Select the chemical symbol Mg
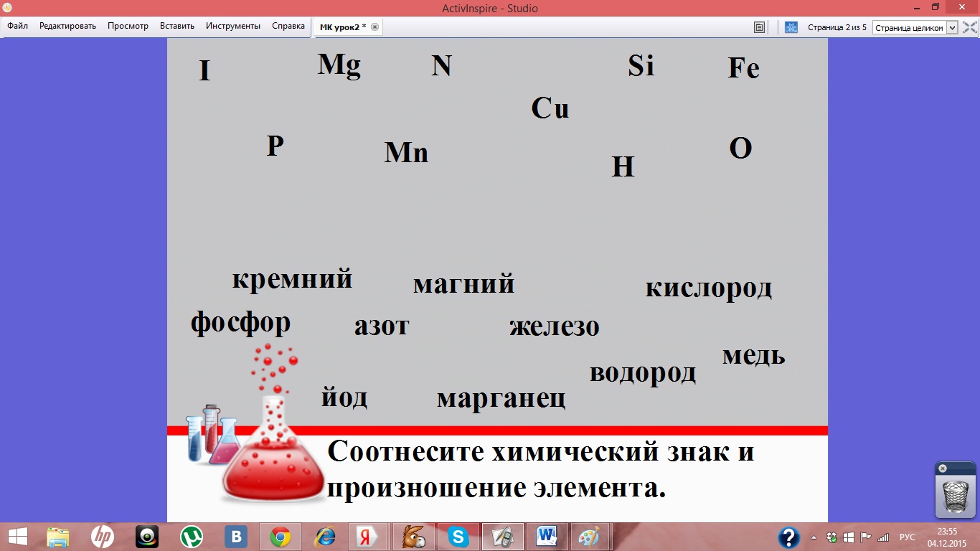This screenshot has height=551, width=980. [339, 65]
